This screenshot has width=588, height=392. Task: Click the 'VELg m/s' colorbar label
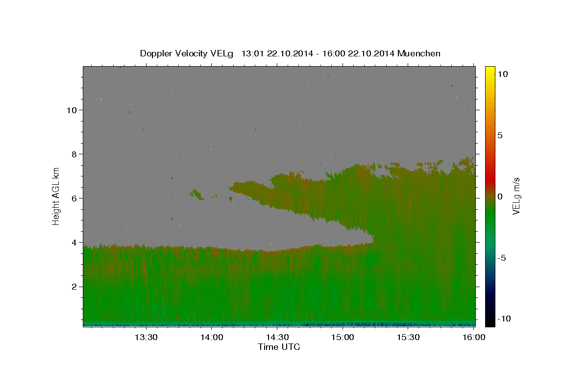click(516, 196)
